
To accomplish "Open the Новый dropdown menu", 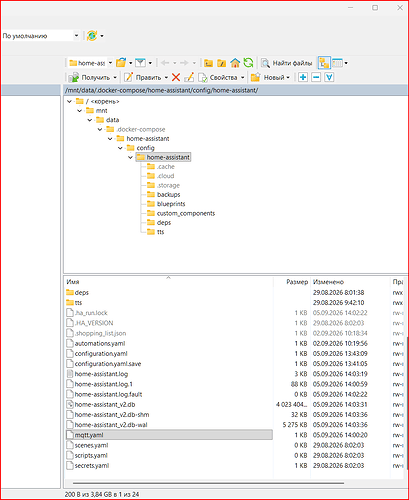I will tap(288, 77).
